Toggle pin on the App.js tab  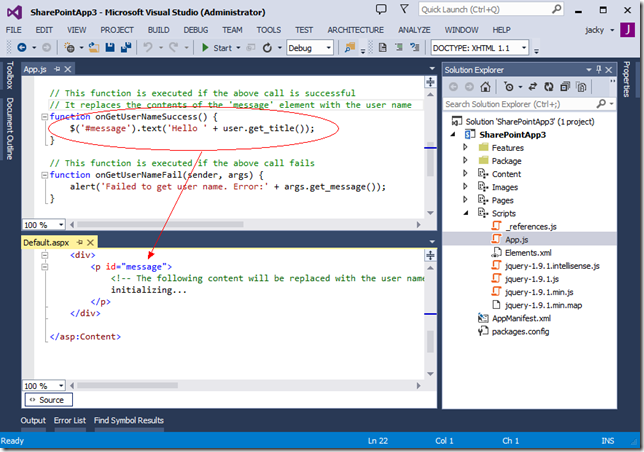(57, 69)
